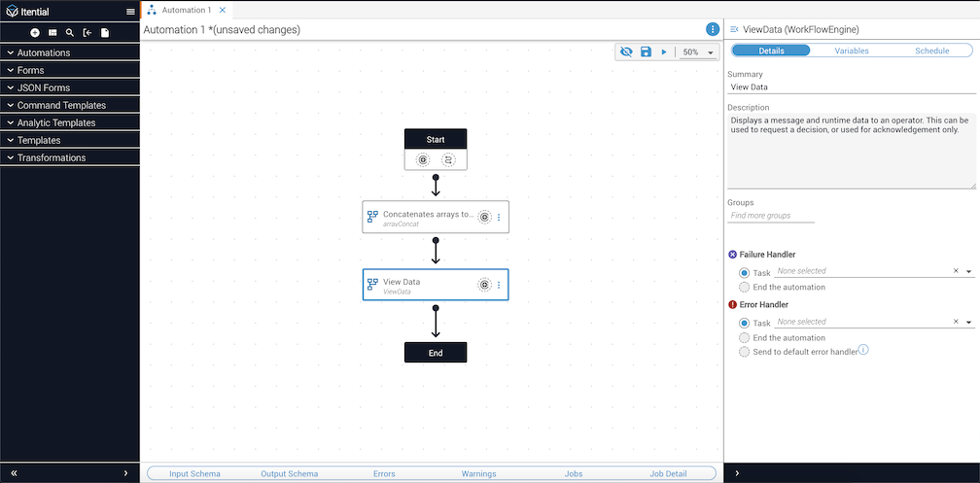Expand the Templates section
980x483 pixels.
[70, 140]
